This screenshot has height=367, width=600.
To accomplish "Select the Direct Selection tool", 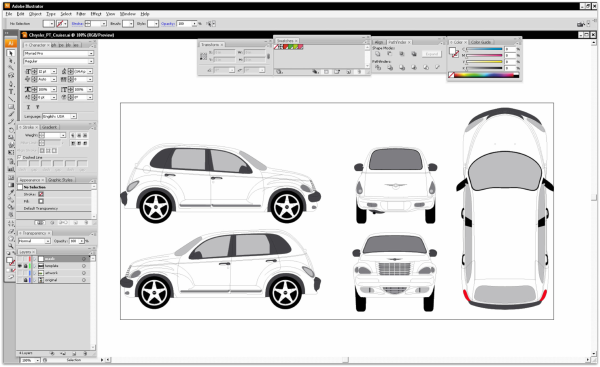I will click(x=11, y=61).
